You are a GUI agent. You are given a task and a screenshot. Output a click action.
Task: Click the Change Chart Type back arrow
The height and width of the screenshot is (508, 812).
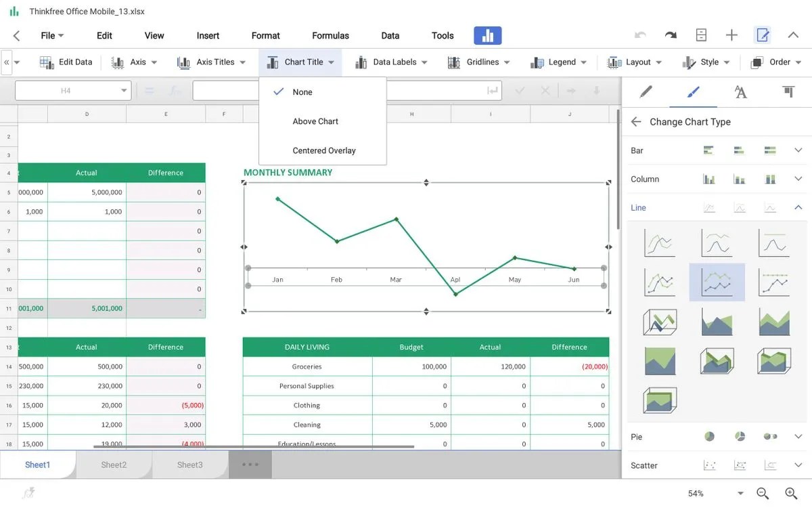[635, 121]
